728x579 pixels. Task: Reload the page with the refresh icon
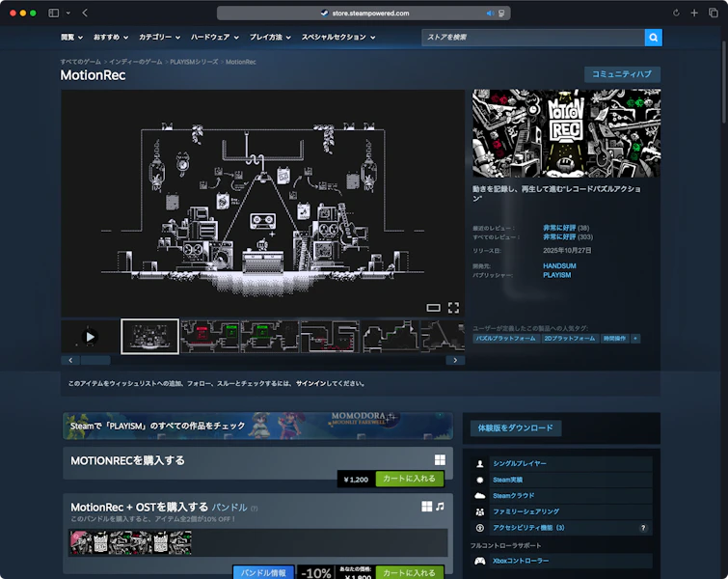tap(676, 13)
